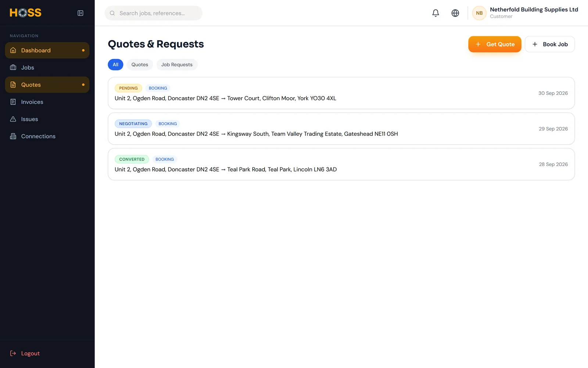The height and width of the screenshot is (368, 588).
Task: Select the Quotes sidebar item
Action: coord(47,85)
